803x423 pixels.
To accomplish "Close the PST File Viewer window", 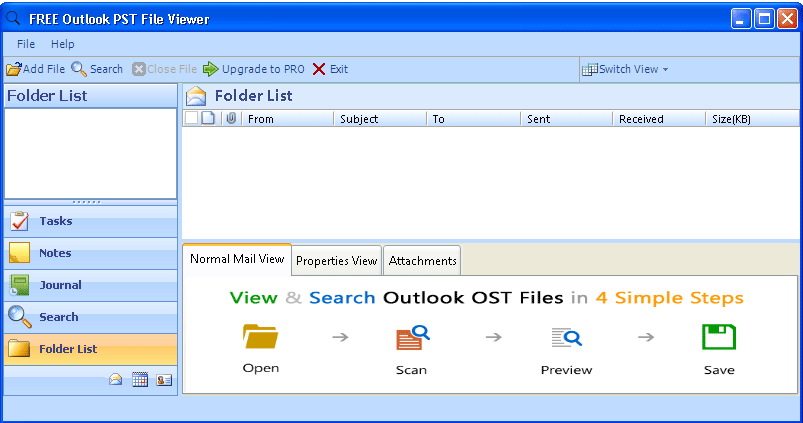I will [x=787, y=19].
